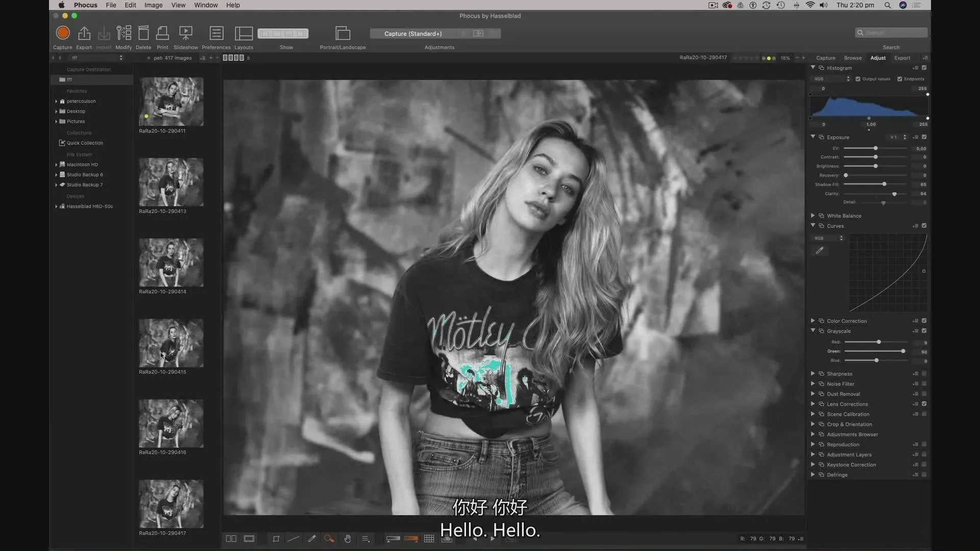Click the Delete toolbar icon
The image size is (980, 551).
143,33
